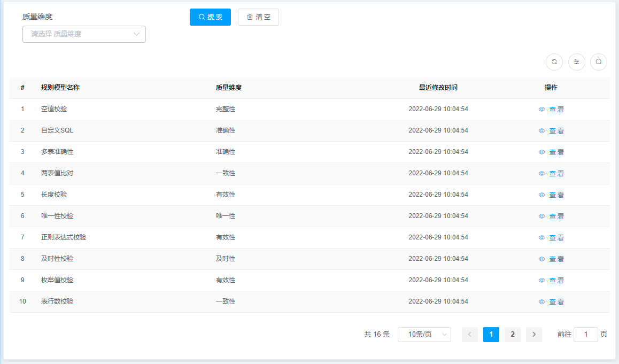Screen dimensions: 619x364
Task: Click the circular search magnifier icon
Action: click(599, 62)
